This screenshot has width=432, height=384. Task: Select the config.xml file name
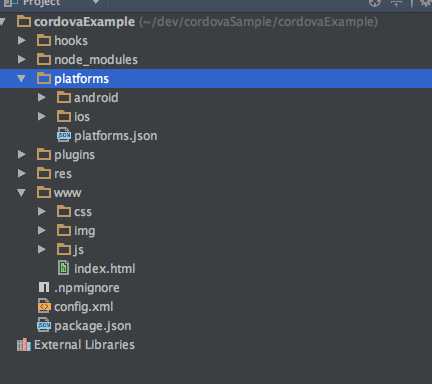click(x=84, y=307)
